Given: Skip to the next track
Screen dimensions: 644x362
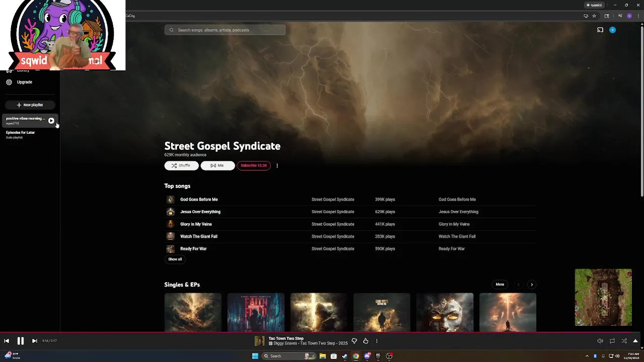Looking at the screenshot, I should 34,341.
